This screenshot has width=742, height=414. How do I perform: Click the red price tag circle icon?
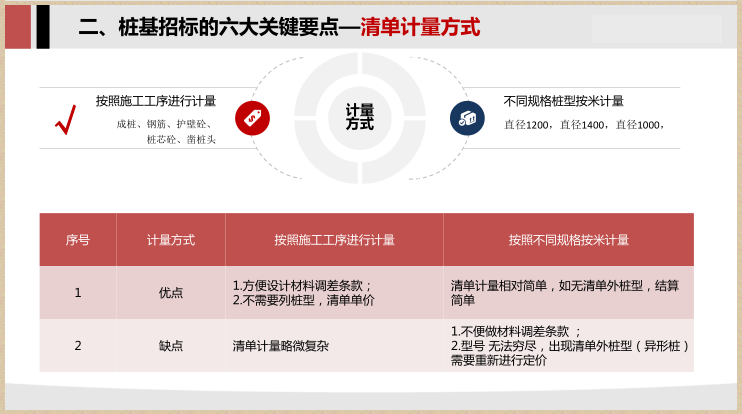tap(252, 118)
